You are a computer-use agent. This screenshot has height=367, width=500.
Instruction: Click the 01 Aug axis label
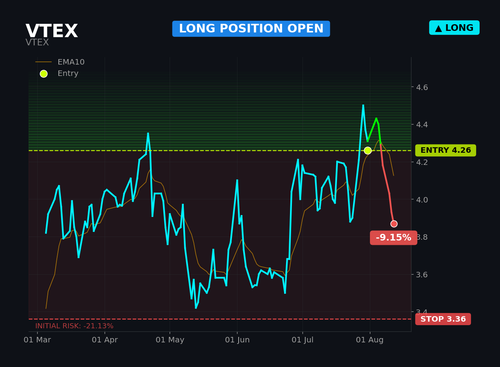tap(370, 340)
